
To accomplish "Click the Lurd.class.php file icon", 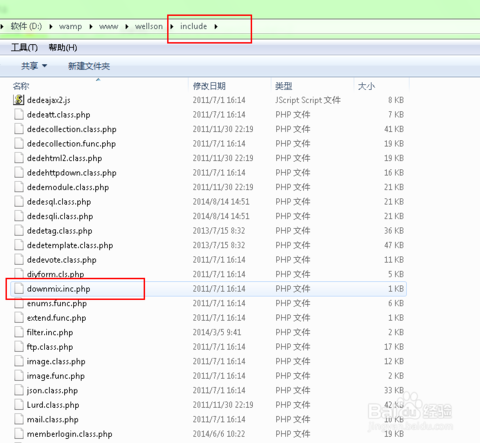I will coord(19,405).
